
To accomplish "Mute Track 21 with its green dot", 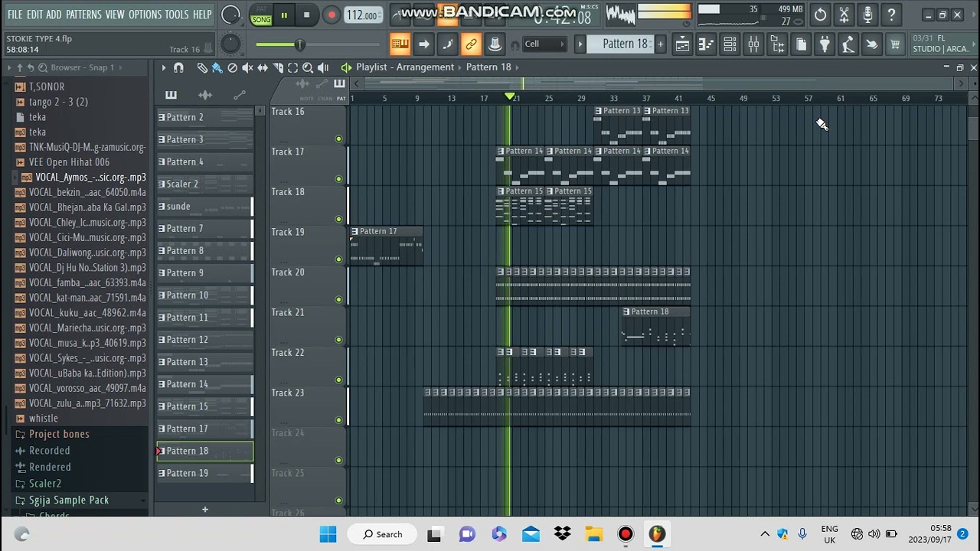I will tap(338, 340).
